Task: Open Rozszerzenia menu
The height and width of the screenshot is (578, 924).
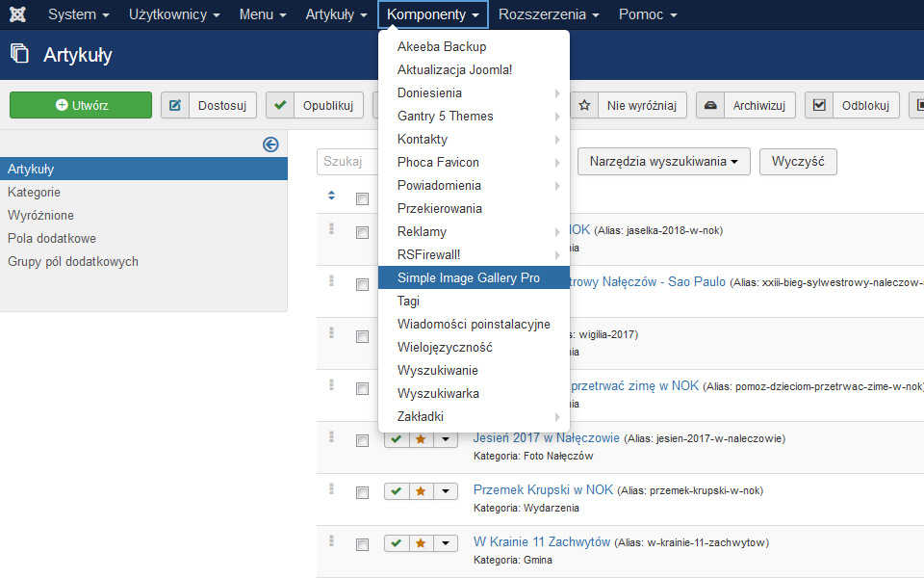Action: pos(549,14)
